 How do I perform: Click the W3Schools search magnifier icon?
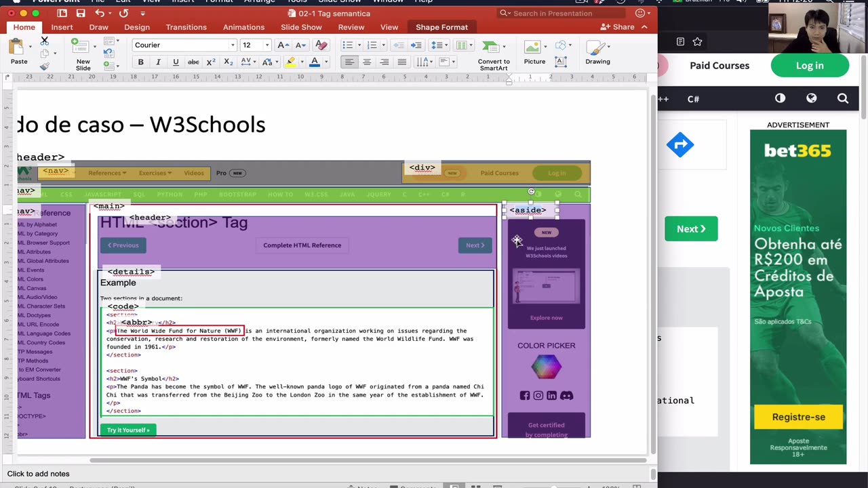(x=843, y=98)
